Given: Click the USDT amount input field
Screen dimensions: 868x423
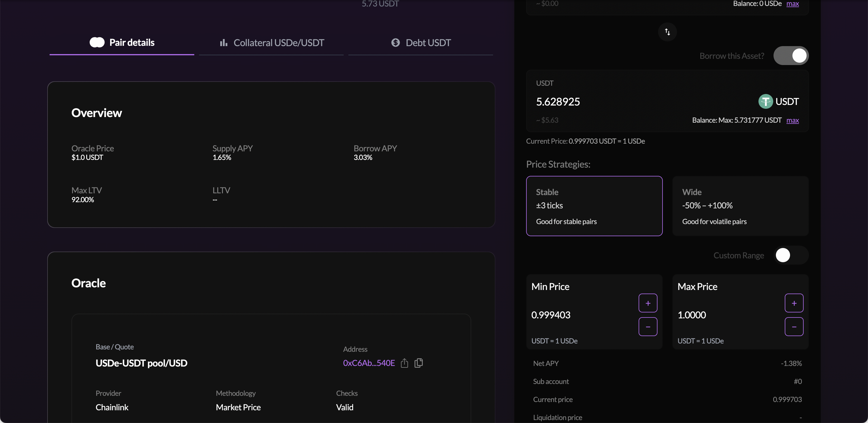Looking at the screenshot, I should pos(606,101).
